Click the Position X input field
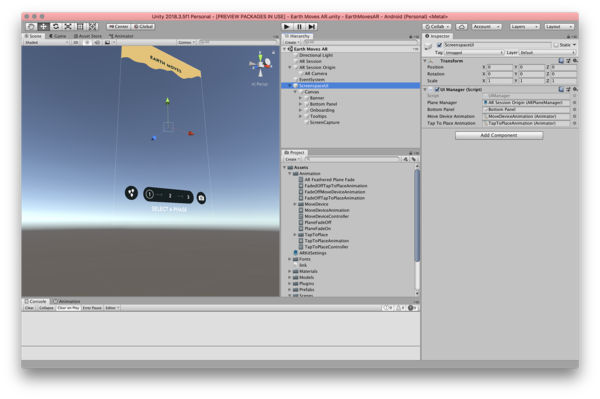 tap(499, 67)
